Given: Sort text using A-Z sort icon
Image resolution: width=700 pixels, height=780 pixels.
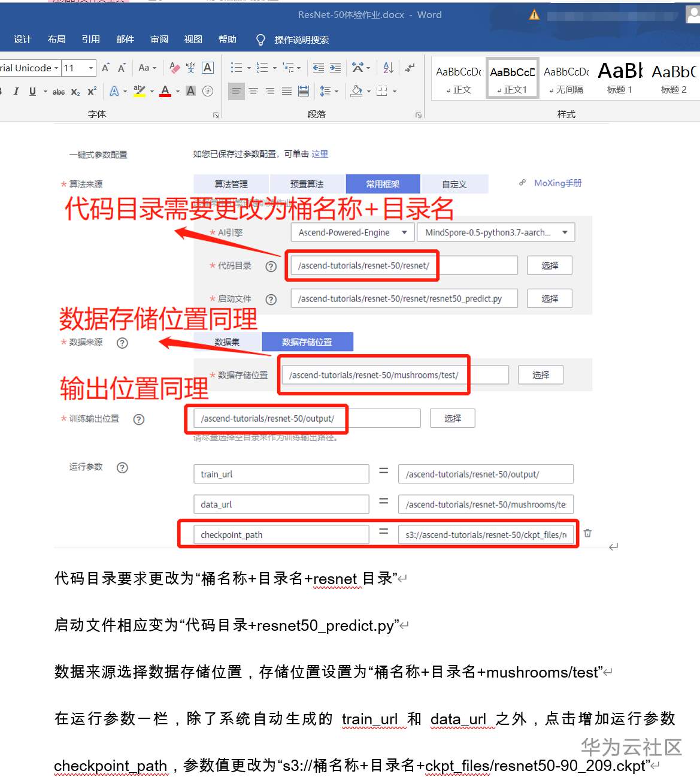Looking at the screenshot, I should pos(388,68).
